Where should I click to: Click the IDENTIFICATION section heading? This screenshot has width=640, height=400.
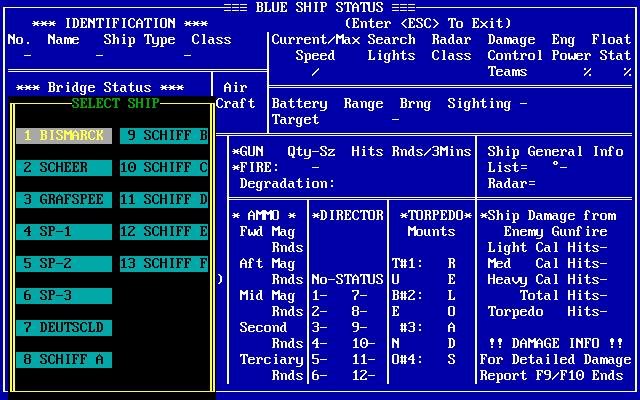point(120,23)
